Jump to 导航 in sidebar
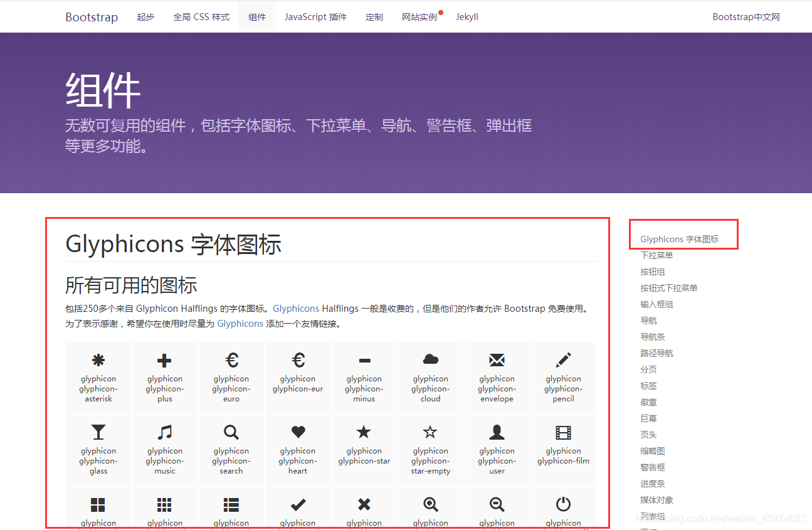This screenshot has width=812, height=530. pyautogui.click(x=649, y=321)
